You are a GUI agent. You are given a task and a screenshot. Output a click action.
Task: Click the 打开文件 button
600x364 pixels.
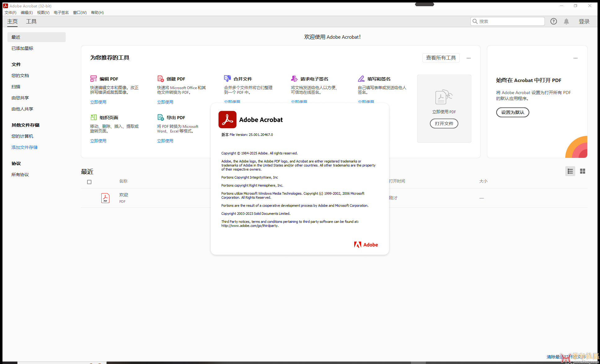[x=444, y=123]
